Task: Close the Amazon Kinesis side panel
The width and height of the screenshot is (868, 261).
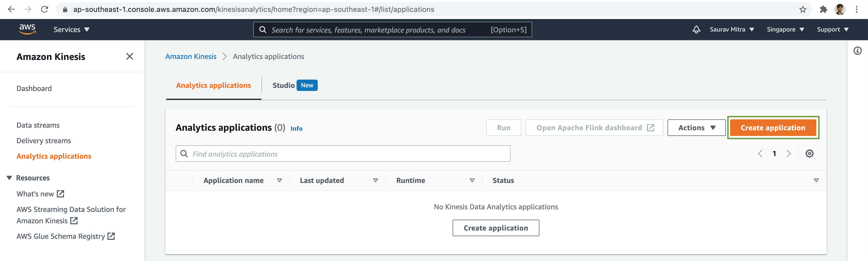Action: pyautogui.click(x=129, y=56)
